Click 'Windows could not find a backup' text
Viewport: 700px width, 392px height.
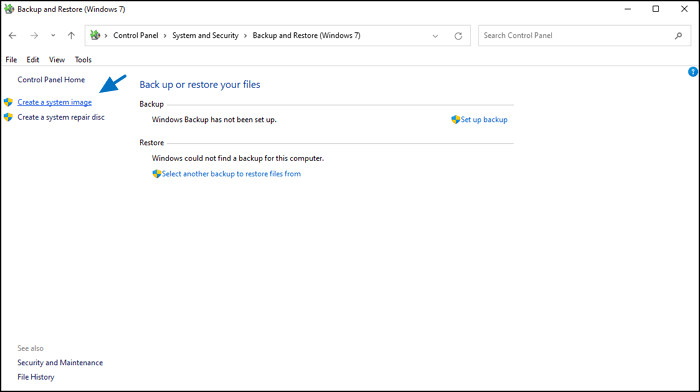[x=238, y=158]
